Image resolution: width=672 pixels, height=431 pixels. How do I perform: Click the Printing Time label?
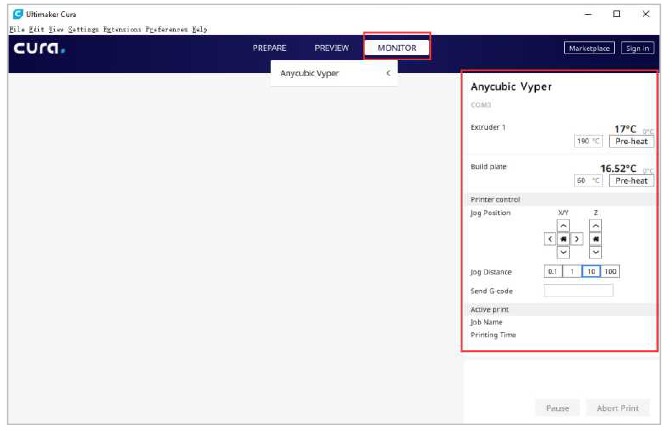[493, 335]
